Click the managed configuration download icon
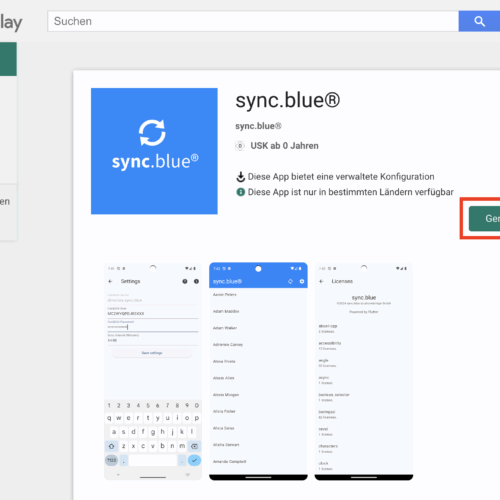The width and height of the screenshot is (500, 500). pyautogui.click(x=240, y=177)
